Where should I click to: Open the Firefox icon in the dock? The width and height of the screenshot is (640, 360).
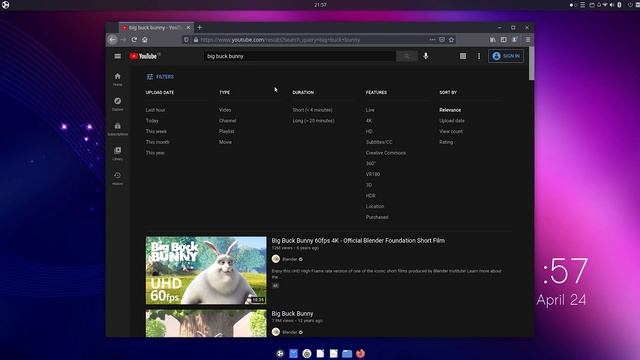360,353
